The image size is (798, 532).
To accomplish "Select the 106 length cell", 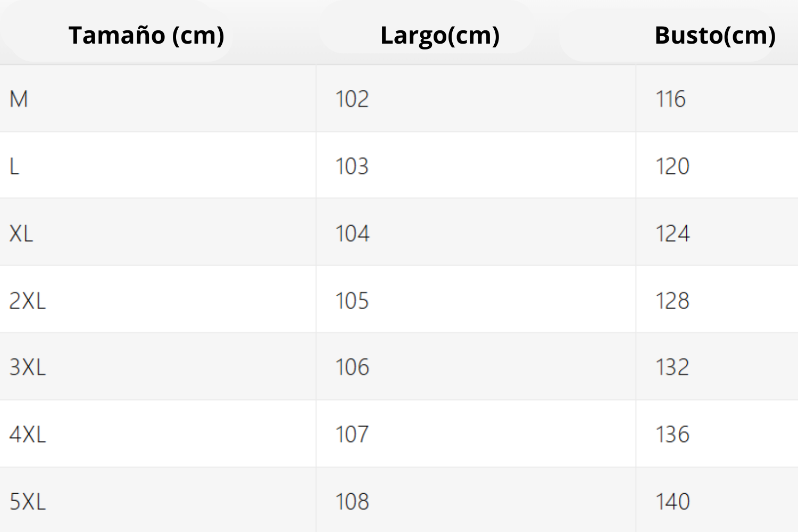I will (x=352, y=368).
